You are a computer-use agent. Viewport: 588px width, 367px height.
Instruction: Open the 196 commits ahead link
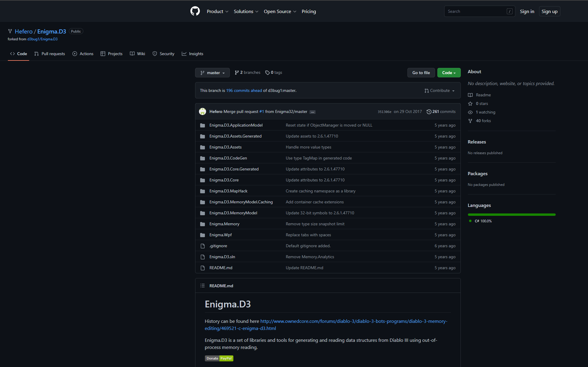(244, 91)
